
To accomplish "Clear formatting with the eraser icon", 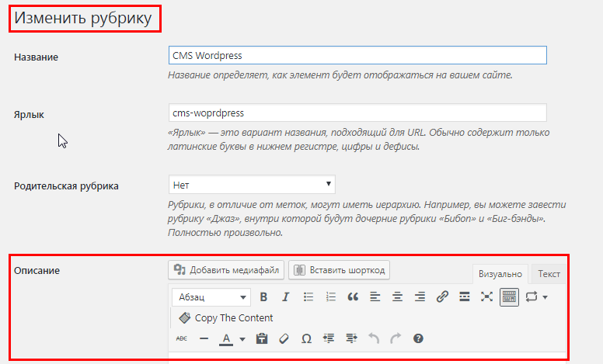I will click(284, 338).
